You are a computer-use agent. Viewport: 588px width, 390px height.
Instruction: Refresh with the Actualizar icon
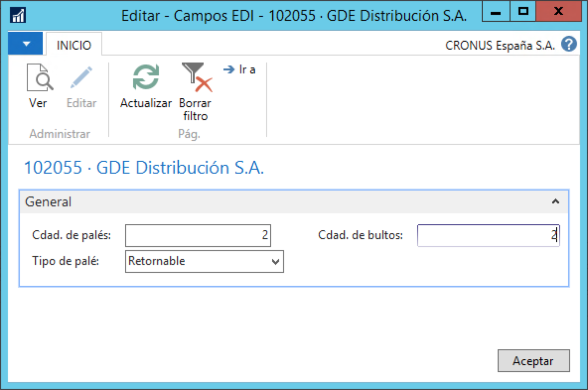pyautogui.click(x=146, y=77)
